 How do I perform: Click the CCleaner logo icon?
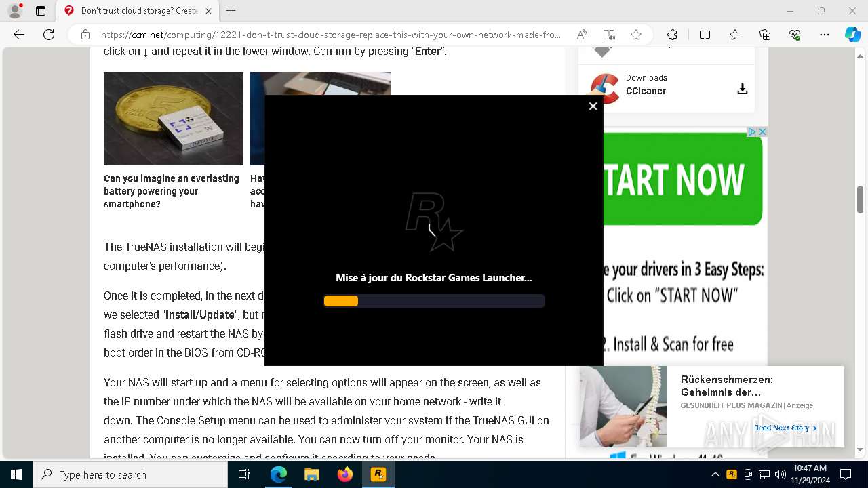[x=605, y=88]
